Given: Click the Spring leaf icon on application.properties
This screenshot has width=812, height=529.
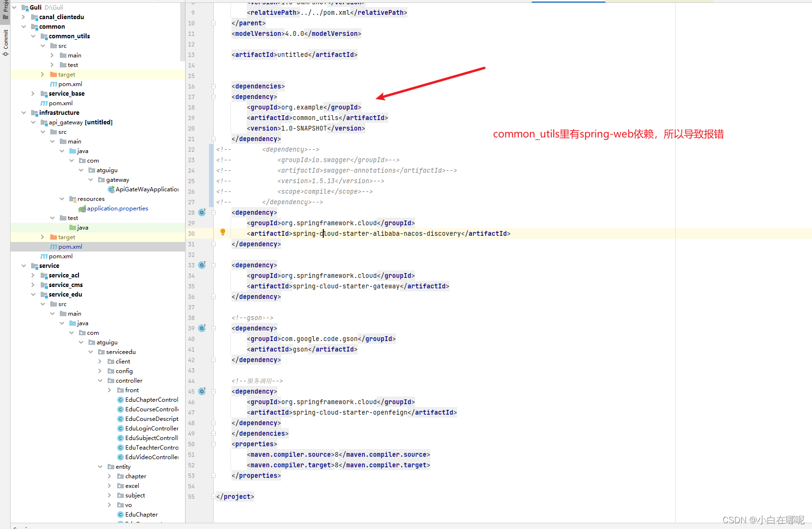Looking at the screenshot, I should pos(82,208).
